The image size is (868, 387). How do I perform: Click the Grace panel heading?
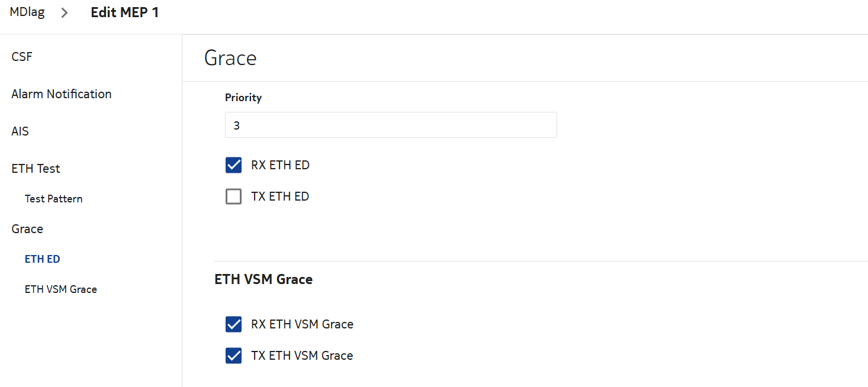tap(230, 58)
